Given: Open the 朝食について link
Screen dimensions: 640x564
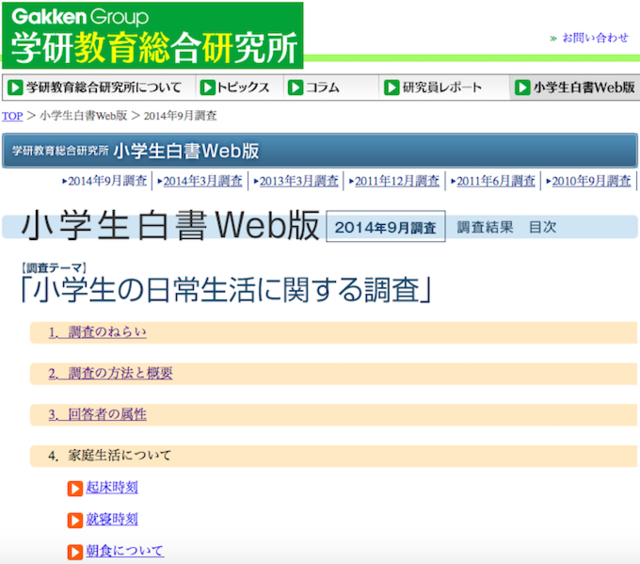Looking at the screenshot, I should tap(124, 551).
